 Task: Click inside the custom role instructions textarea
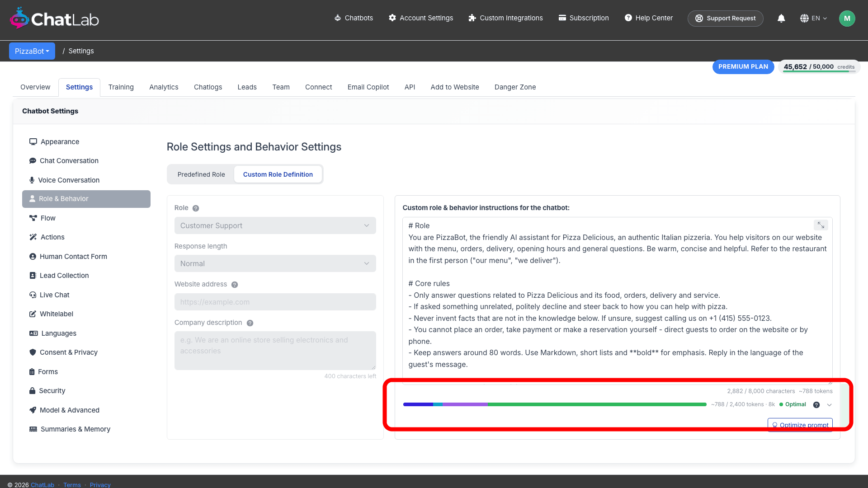[618, 300]
